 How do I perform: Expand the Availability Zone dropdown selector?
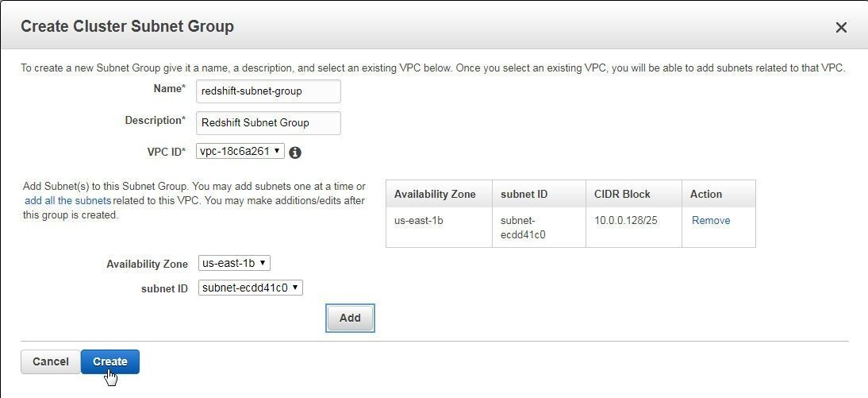click(x=234, y=263)
